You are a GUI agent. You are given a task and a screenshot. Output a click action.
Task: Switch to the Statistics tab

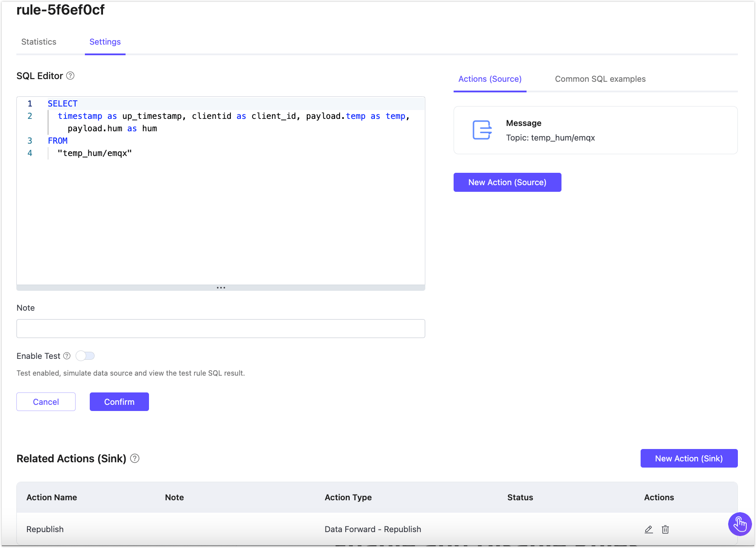39,42
